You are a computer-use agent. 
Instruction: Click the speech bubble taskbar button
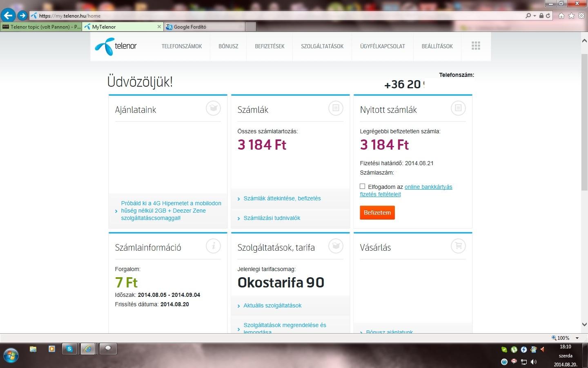coord(108,349)
